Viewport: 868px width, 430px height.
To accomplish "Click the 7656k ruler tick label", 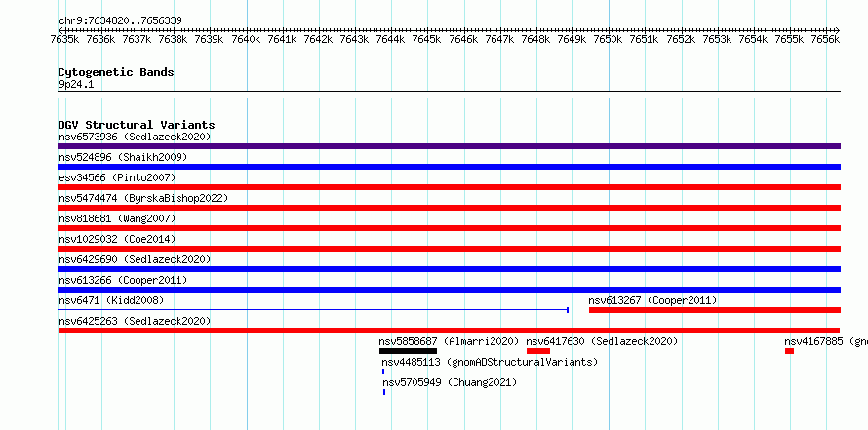I will click(x=825, y=39).
